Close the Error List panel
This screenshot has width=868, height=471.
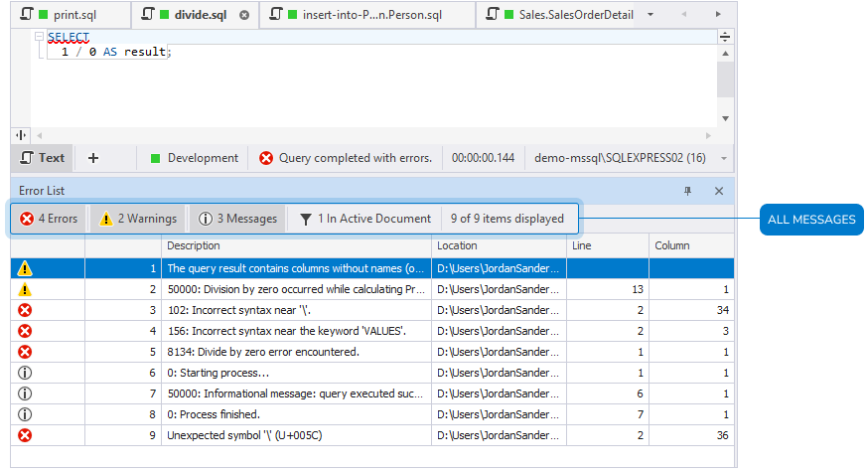click(719, 190)
